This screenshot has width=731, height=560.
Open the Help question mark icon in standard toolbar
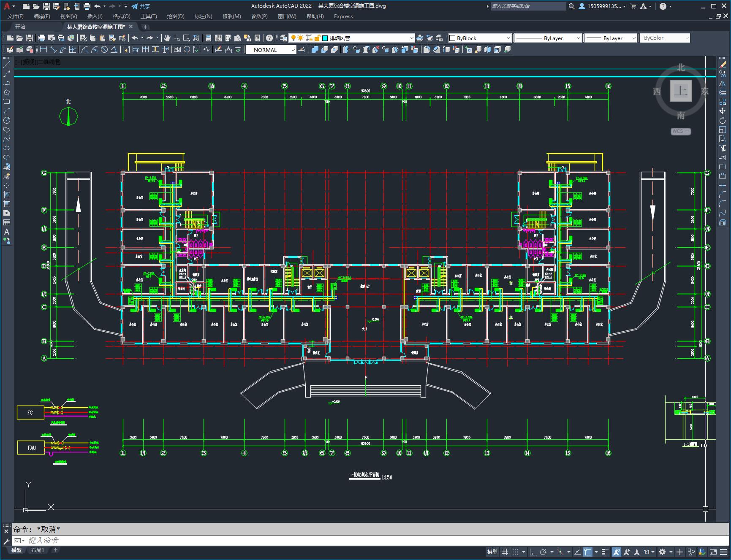[269, 38]
